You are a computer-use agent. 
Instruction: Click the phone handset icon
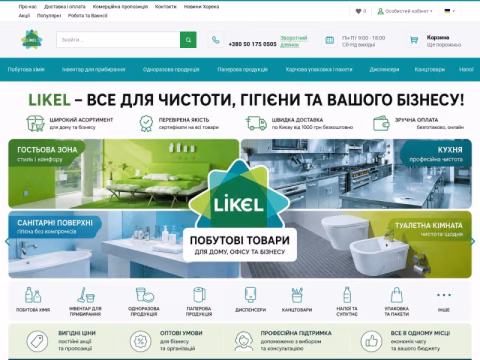[x=216, y=40]
